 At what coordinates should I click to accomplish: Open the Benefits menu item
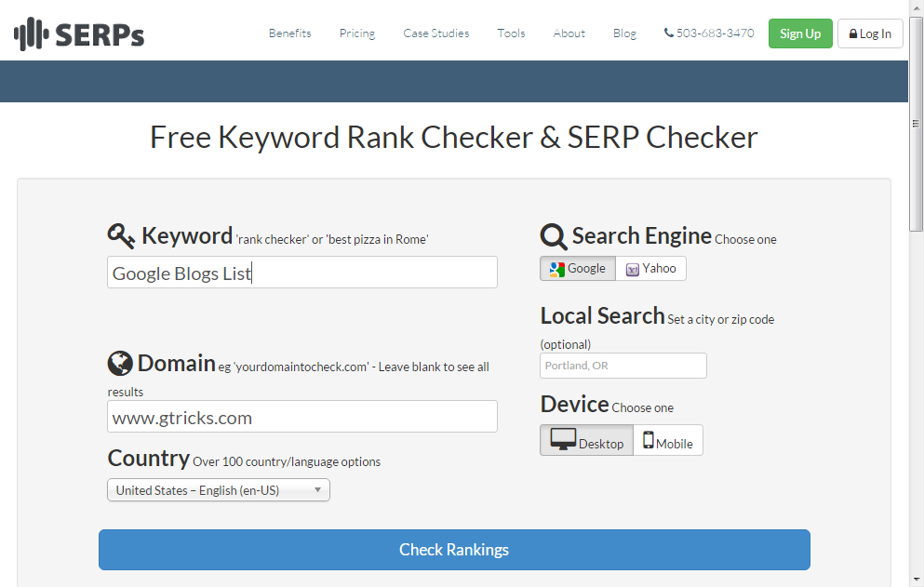pyautogui.click(x=290, y=33)
